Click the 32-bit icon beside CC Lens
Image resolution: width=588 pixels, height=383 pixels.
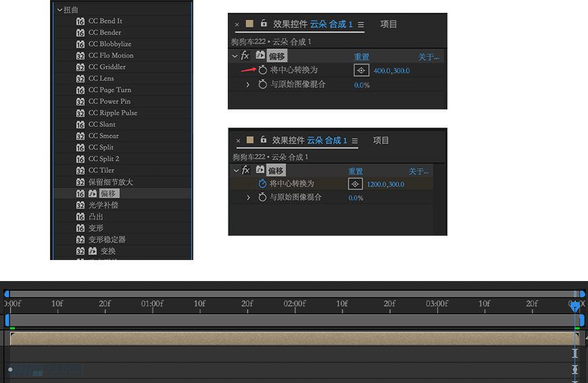point(80,79)
